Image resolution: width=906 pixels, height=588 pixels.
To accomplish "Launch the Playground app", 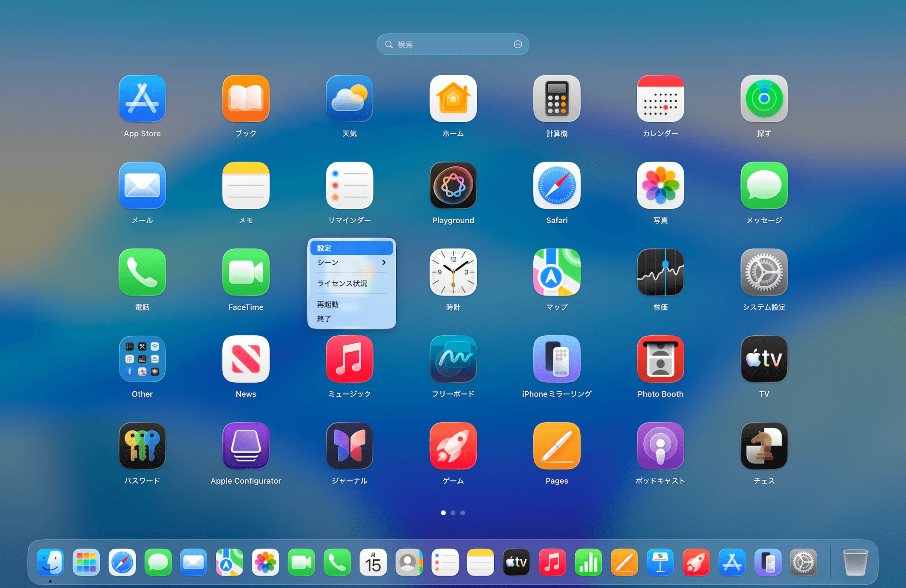I will pos(453,186).
